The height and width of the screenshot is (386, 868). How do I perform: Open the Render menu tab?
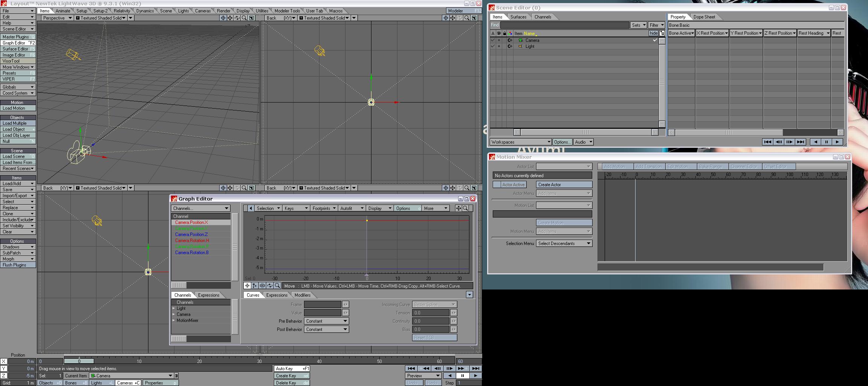(x=223, y=11)
